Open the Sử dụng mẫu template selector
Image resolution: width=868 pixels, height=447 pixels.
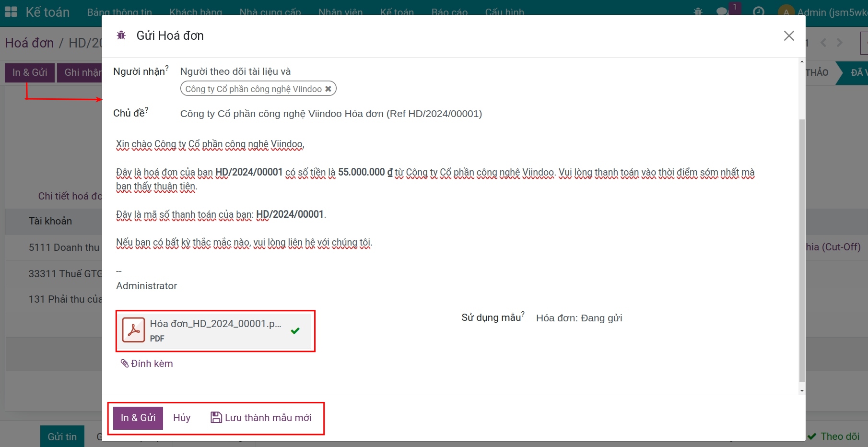point(579,318)
